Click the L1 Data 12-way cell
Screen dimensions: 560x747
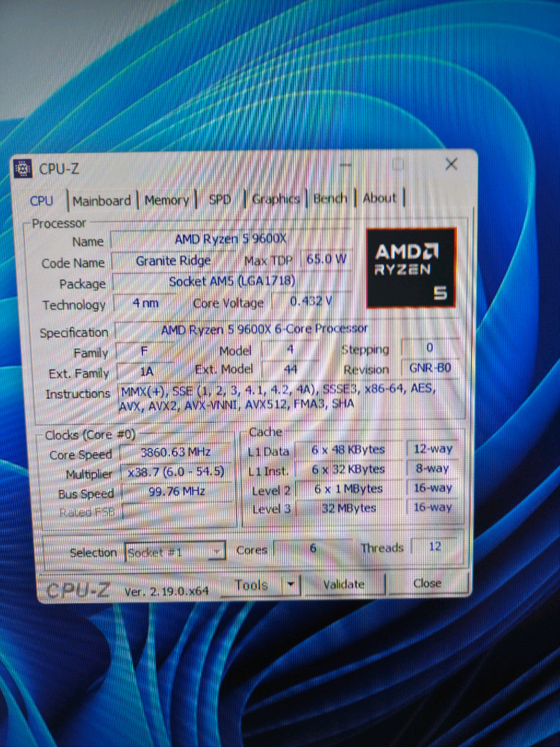tap(433, 449)
